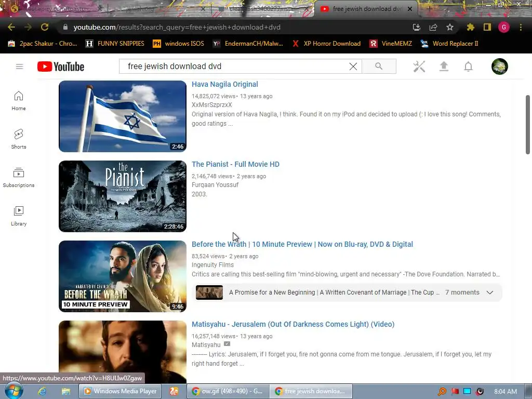Click the page vertical scrollbar thumb
532x399 pixels.
click(x=528, y=125)
